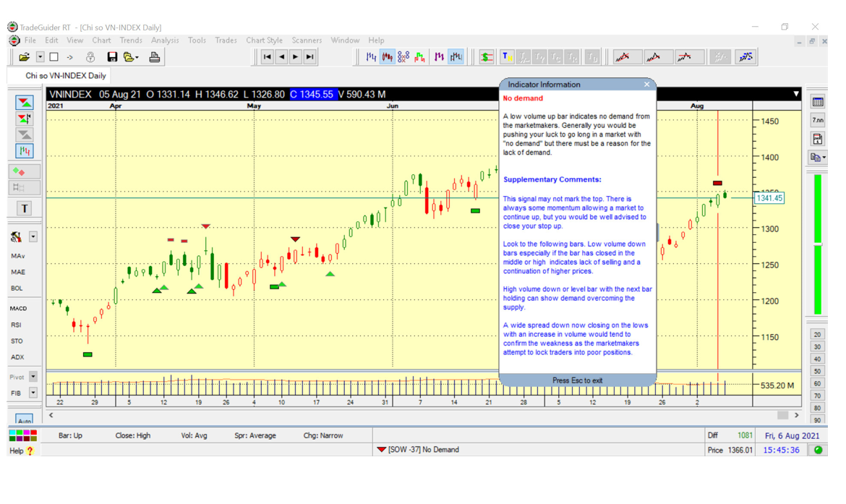The image size is (846, 504).
Task: Toggle the BOL Bollinger bands indicator
Action: [x=17, y=289]
